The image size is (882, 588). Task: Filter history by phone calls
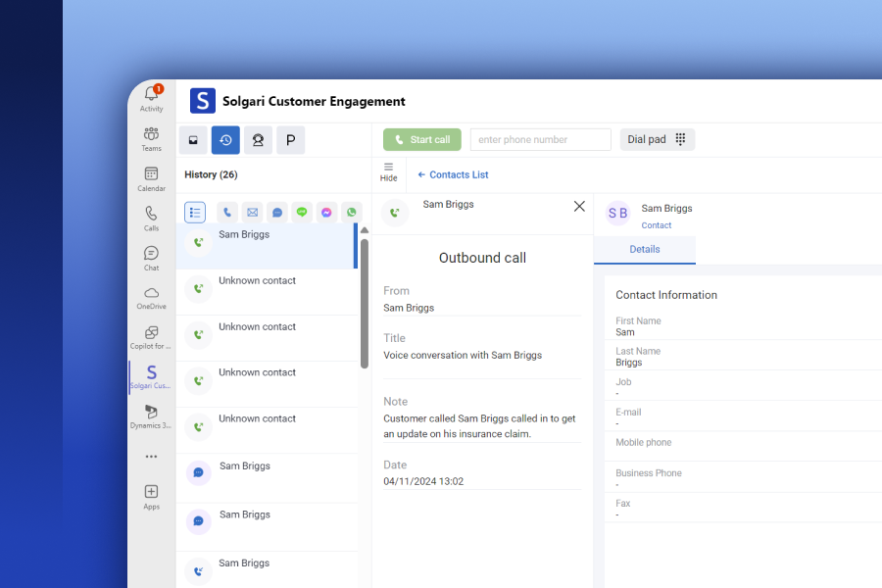227,212
